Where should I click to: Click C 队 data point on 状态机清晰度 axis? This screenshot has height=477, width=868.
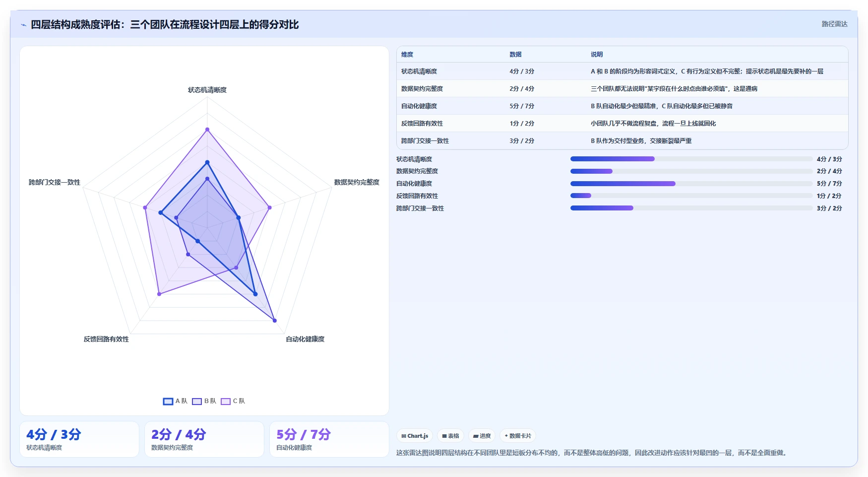(x=207, y=130)
